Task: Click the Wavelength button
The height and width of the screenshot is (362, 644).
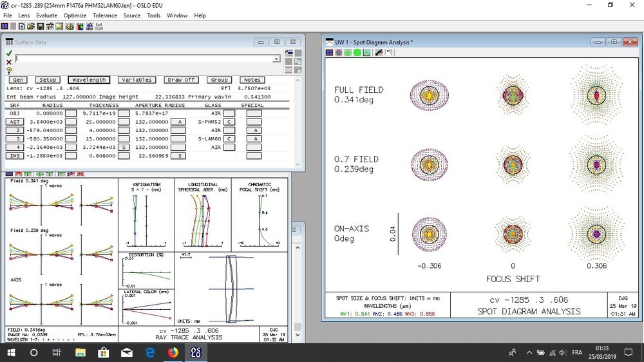Action: click(89, 80)
